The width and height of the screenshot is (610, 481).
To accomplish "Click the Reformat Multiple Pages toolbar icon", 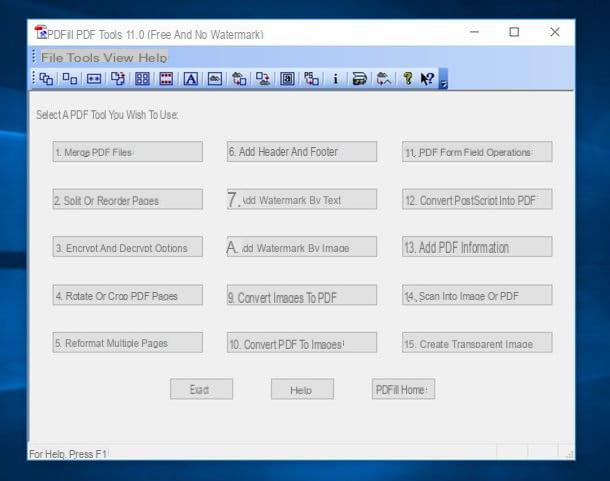I will pyautogui.click(x=142, y=79).
